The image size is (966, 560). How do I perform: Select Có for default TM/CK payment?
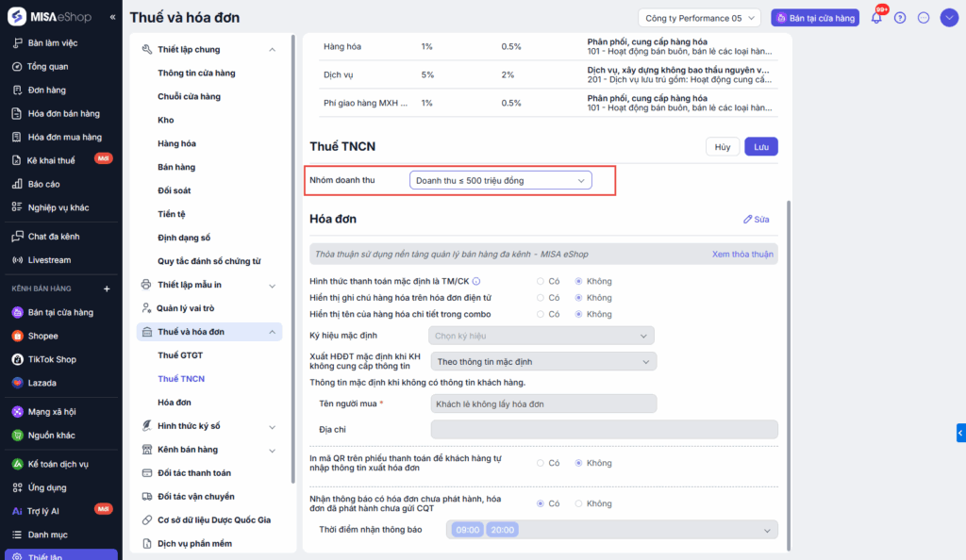(541, 281)
